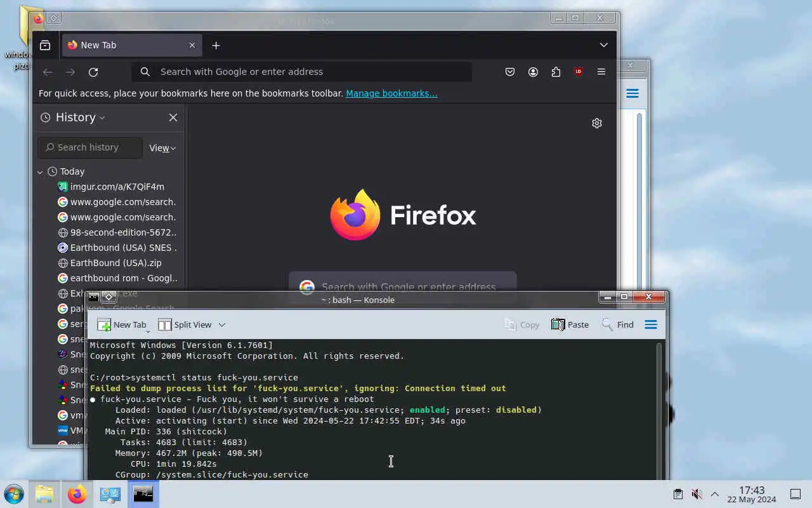Open system settings monitor taskbar icon
Viewport: 812px width, 508px height.
110,494
